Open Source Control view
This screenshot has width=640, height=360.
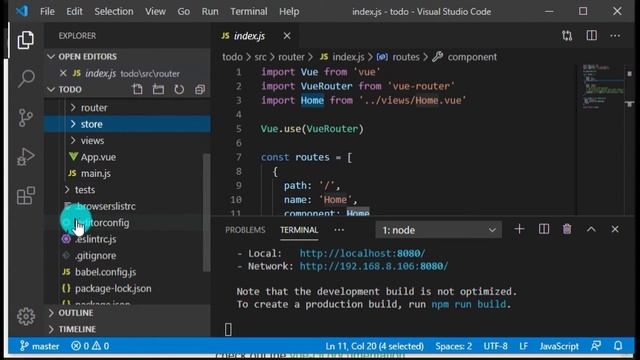coord(25,118)
